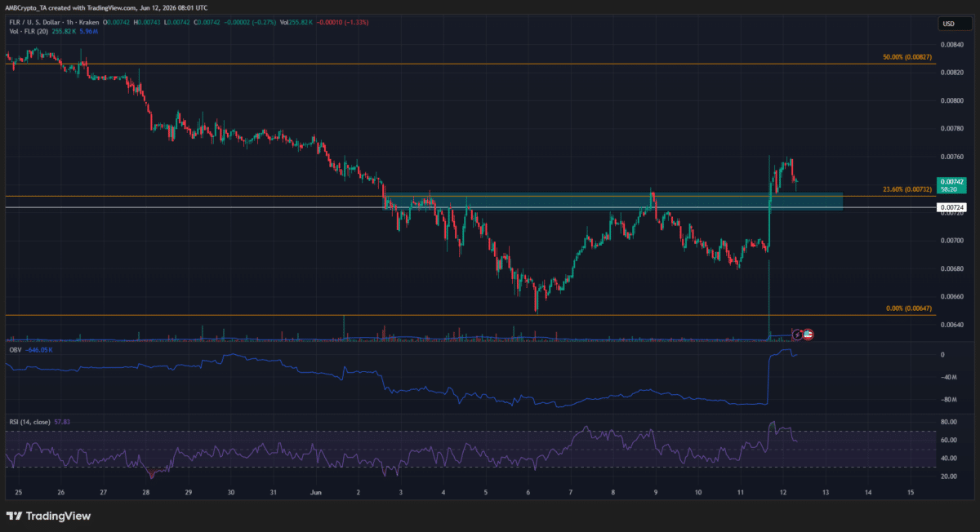Click the current price tag 0.00742
Viewport: 980px width, 532px height.
pyautogui.click(x=951, y=185)
